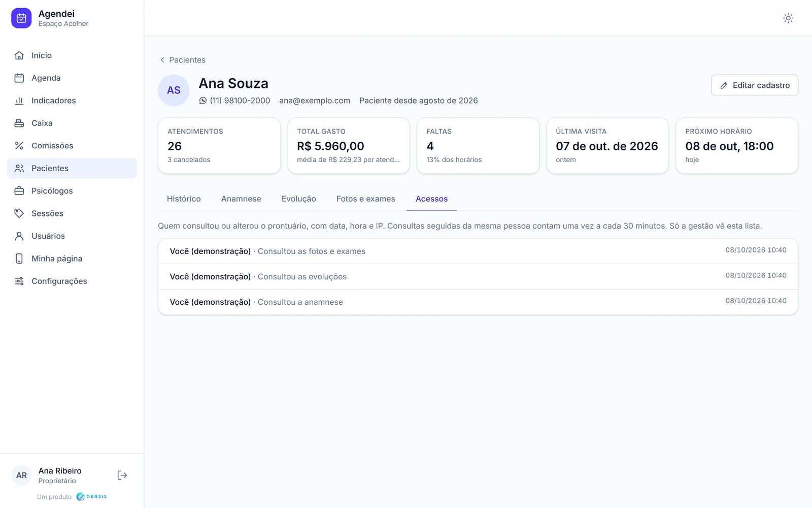
Task: Select row 'Consultou a anamnese'
Action: [478, 302]
